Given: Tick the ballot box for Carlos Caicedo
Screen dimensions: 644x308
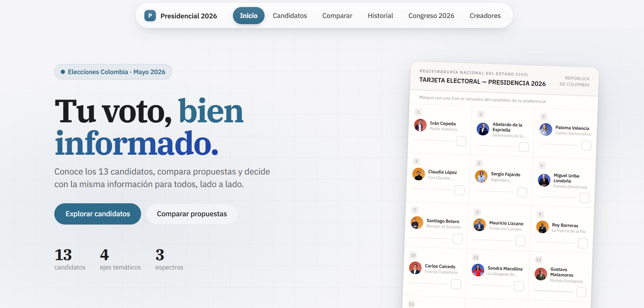Looking at the screenshot, I should (456, 284).
